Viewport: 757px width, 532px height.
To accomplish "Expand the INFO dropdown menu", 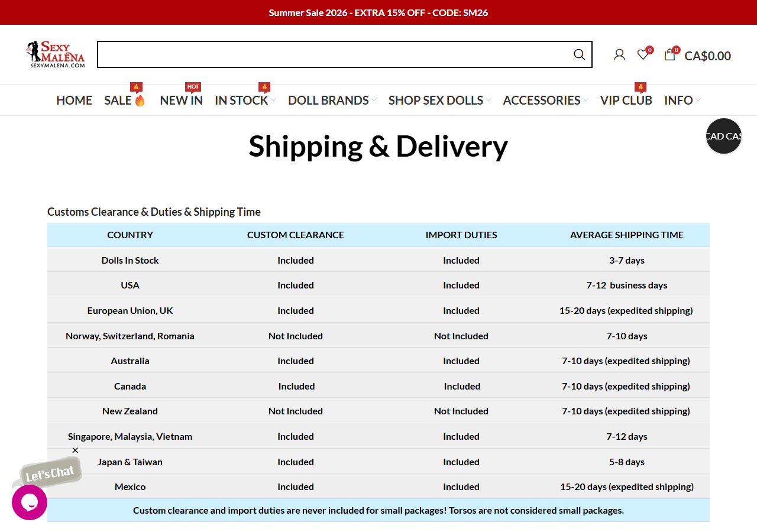I will 682,100.
